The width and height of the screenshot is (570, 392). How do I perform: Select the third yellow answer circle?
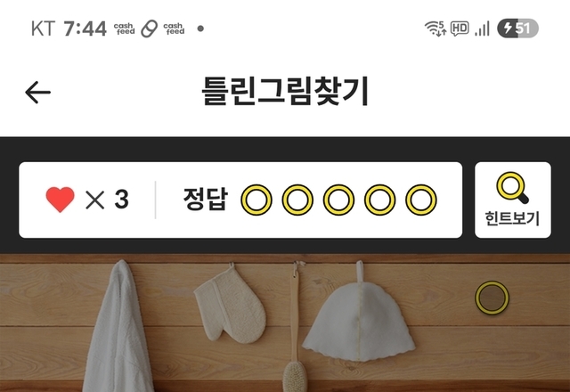coord(338,200)
